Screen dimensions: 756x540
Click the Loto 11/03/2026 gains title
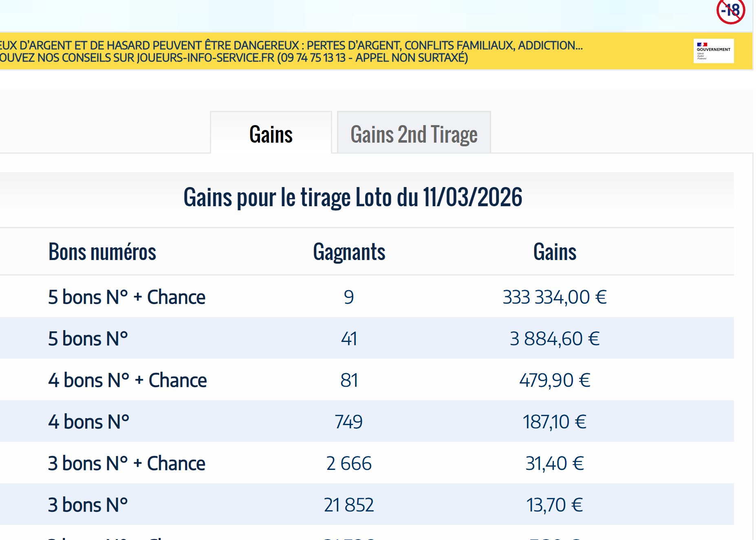pyautogui.click(x=353, y=198)
